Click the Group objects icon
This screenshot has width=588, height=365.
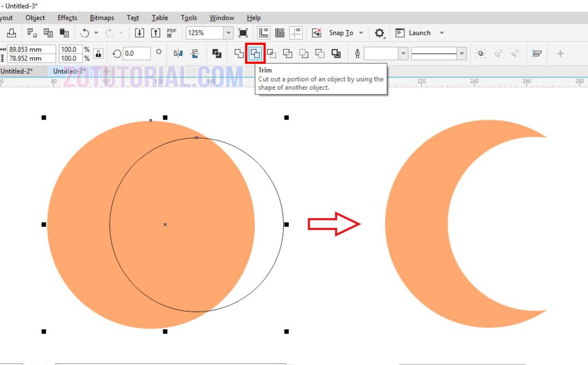pos(481,54)
